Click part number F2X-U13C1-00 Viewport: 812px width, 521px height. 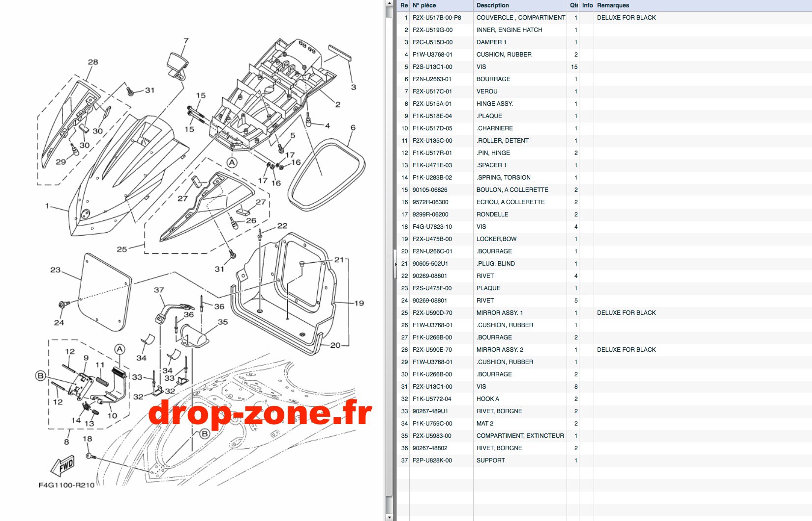(432, 387)
